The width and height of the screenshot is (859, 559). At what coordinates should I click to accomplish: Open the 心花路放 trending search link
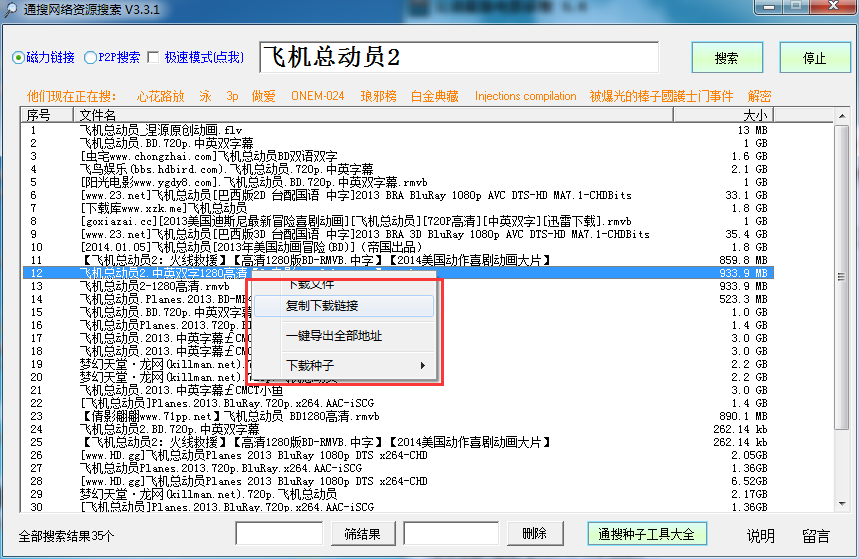(x=161, y=96)
